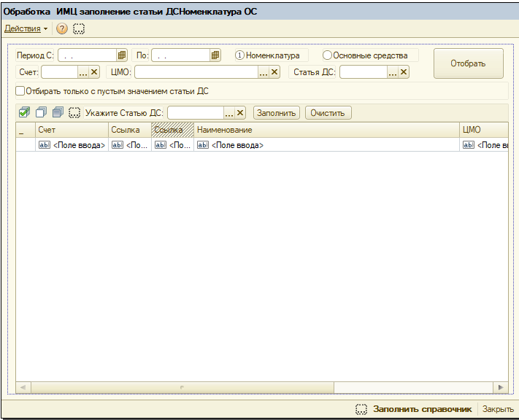Open the help question mark icon
Image resolution: width=519 pixels, height=420 pixels.
[x=62, y=28]
